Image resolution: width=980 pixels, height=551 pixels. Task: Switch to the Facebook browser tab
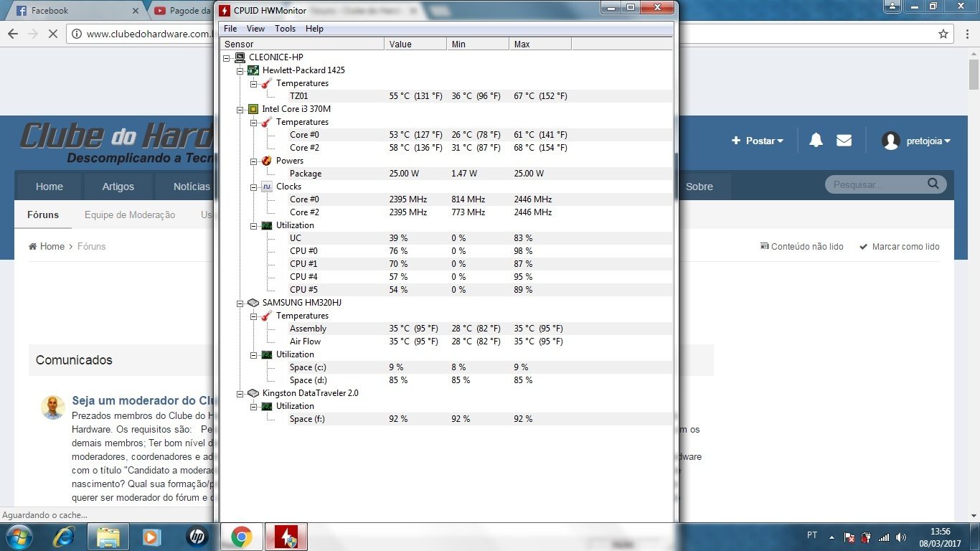(75, 11)
